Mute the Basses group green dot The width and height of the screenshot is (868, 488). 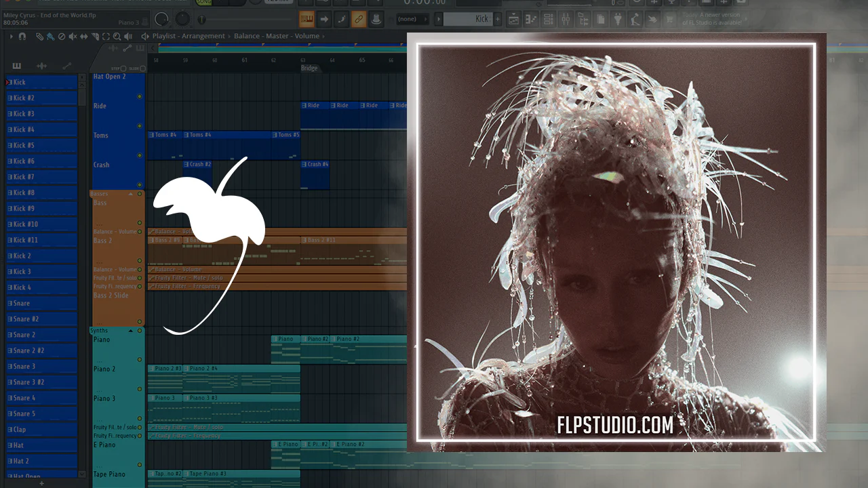140,194
